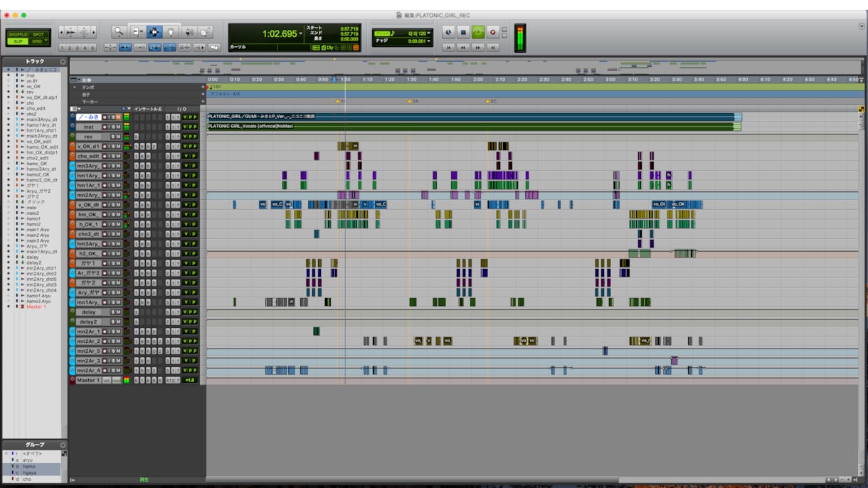The height and width of the screenshot is (488, 868).
Task: Select vo_OK_dt.dp1 in track list
Action: (42, 97)
